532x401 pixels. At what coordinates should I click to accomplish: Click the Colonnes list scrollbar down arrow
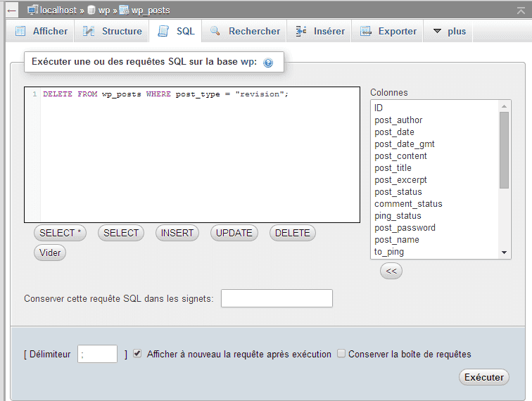[x=504, y=252]
